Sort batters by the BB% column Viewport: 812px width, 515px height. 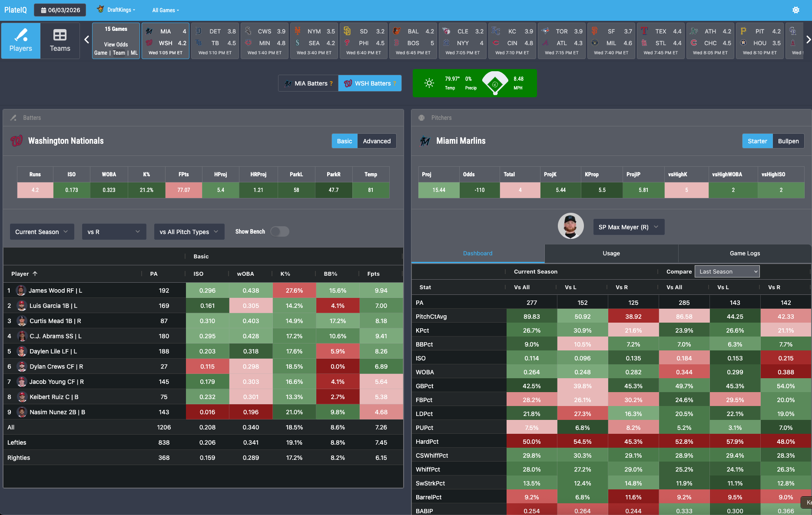click(331, 274)
